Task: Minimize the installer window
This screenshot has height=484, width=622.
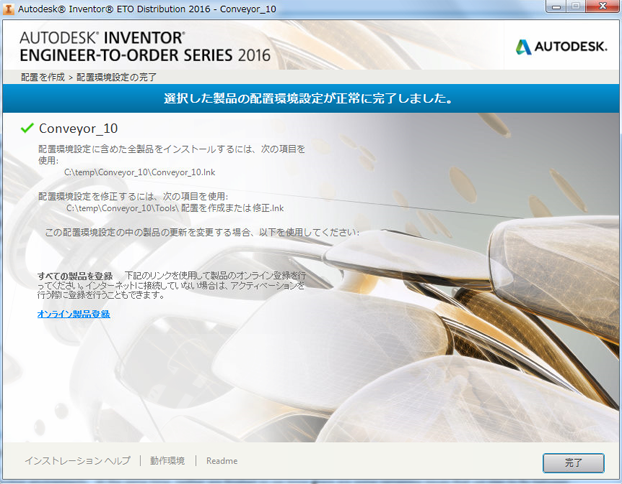Action: tap(557, 6)
